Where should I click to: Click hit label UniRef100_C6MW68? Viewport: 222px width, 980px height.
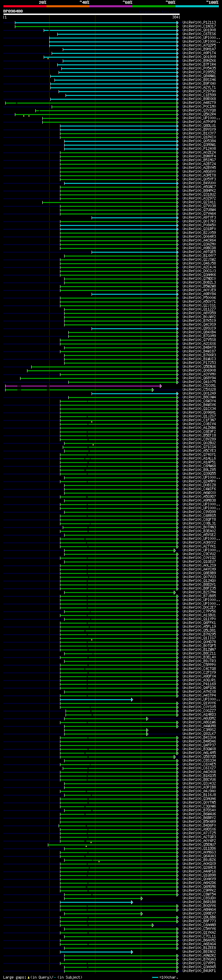pos(199,466)
